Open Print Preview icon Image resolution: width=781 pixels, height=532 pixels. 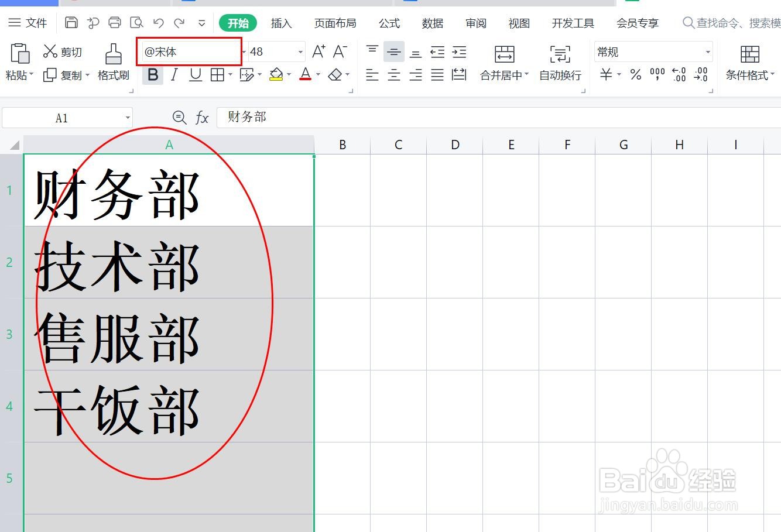pyautogui.click(x=136, y=23)
